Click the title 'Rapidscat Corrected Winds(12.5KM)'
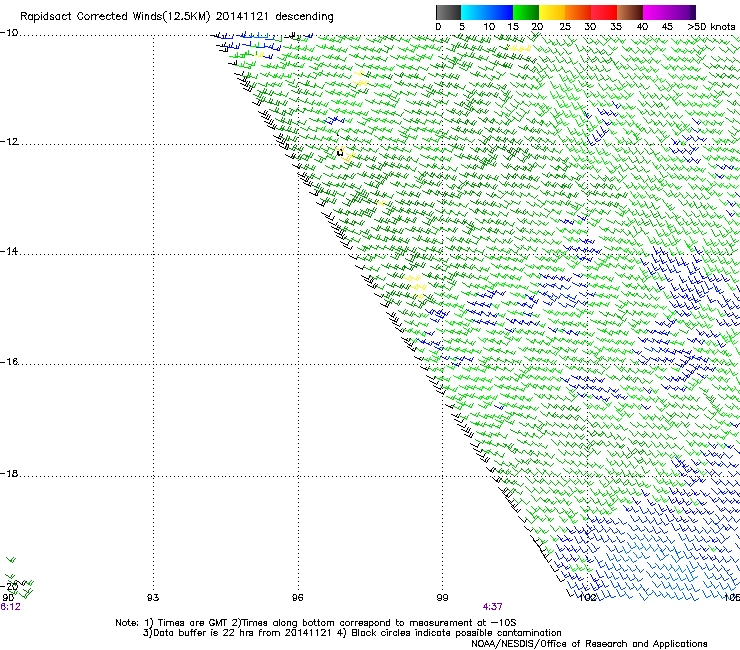The height and width of the screenshot is (650, 740). (115, 17)
